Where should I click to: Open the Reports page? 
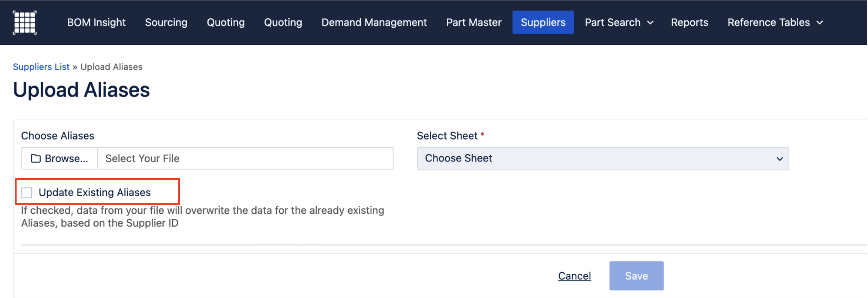pos(689,23)
